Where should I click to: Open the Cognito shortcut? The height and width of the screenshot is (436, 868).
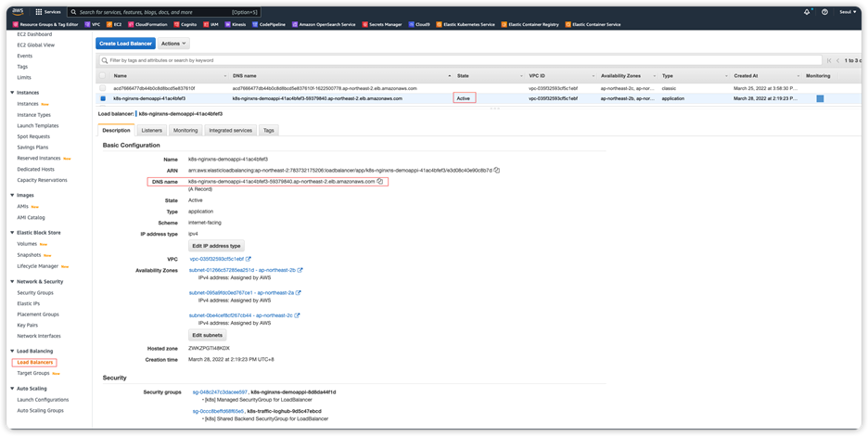click(185, 24)
